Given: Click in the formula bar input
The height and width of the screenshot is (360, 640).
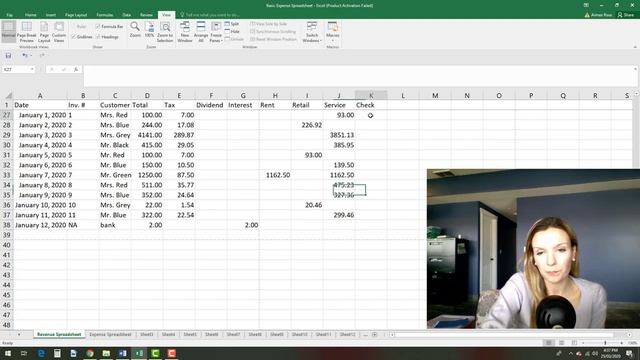Looking at the screenshot, I should pyautogui.click(x=358, y=76).
